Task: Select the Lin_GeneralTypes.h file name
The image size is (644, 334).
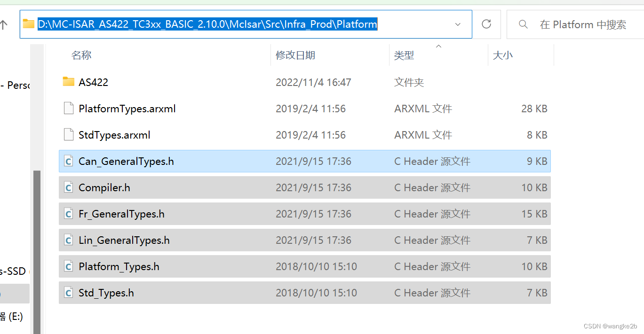Action: point(124,240)
